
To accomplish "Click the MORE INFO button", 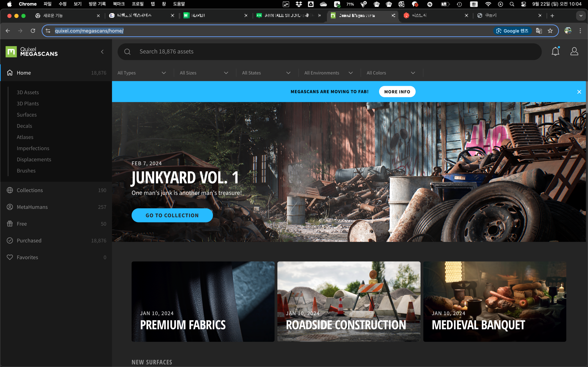I will pos(397,92).
